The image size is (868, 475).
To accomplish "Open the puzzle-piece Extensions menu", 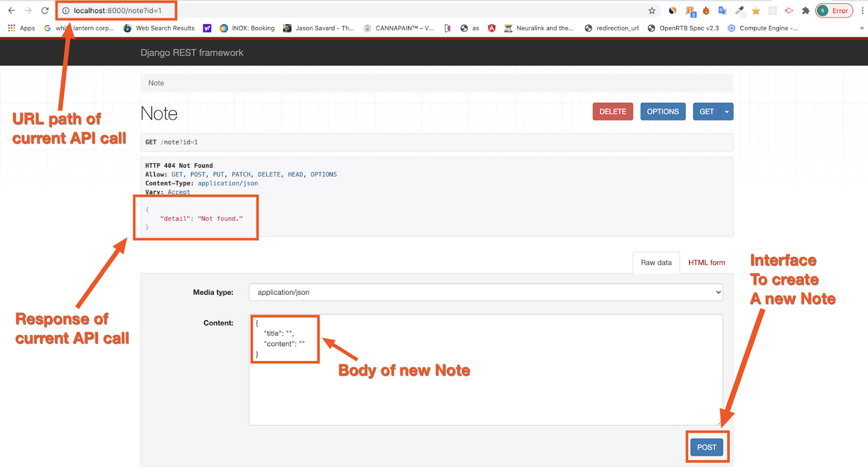I will click(x=806, y=10).
